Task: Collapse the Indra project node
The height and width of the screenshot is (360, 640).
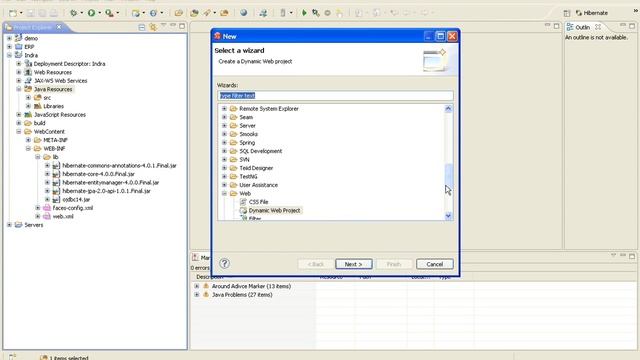Action: pos(9,55)
